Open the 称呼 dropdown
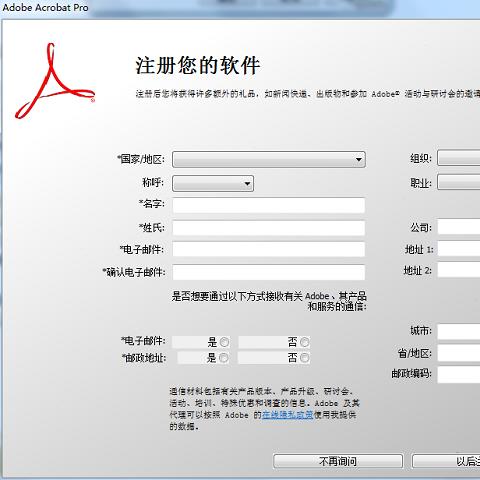480x480 pixels. 213,183
